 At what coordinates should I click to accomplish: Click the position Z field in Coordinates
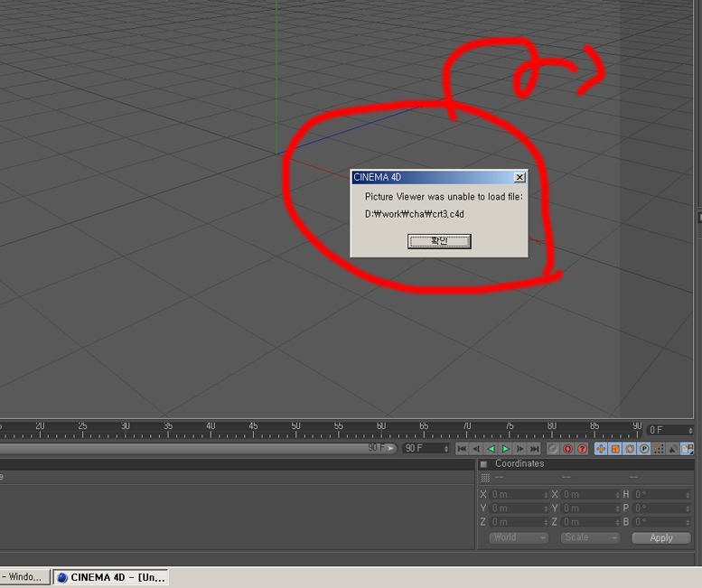tap(519, 522)
